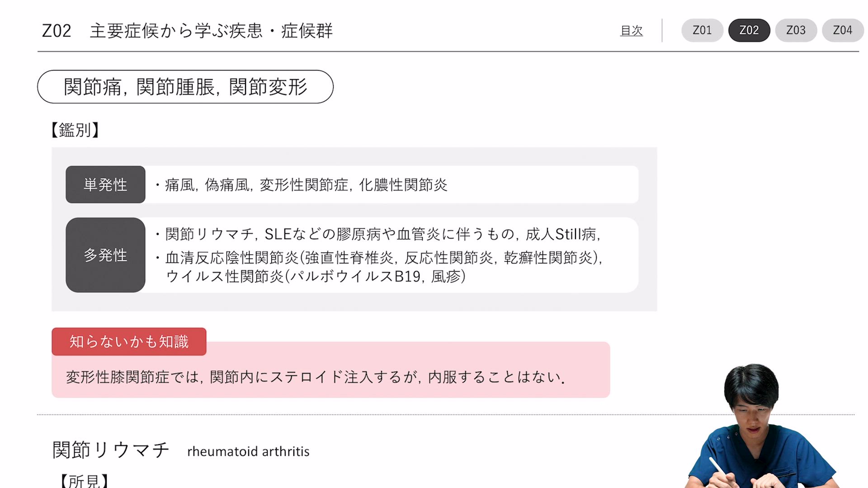
Task: Select the dark 単発性 label box
Action: (x=105, y=184)
